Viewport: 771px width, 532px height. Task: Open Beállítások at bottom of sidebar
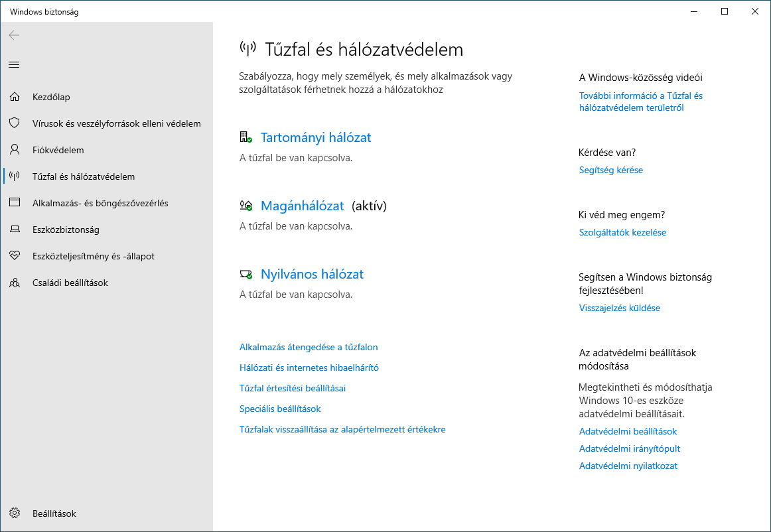pos(54,513)
